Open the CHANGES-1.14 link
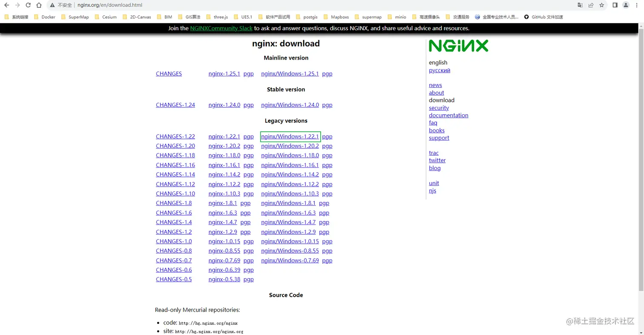 [x=175, y=174]
